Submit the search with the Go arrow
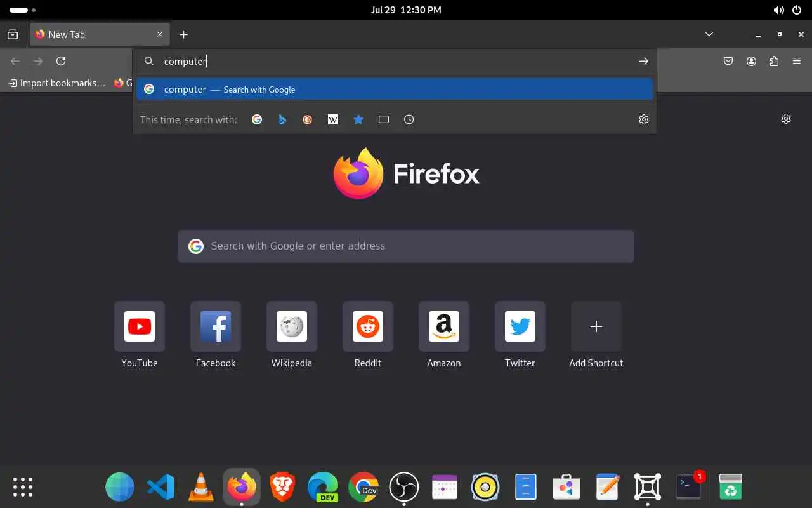Screen dimensions: 812x508 643,61
